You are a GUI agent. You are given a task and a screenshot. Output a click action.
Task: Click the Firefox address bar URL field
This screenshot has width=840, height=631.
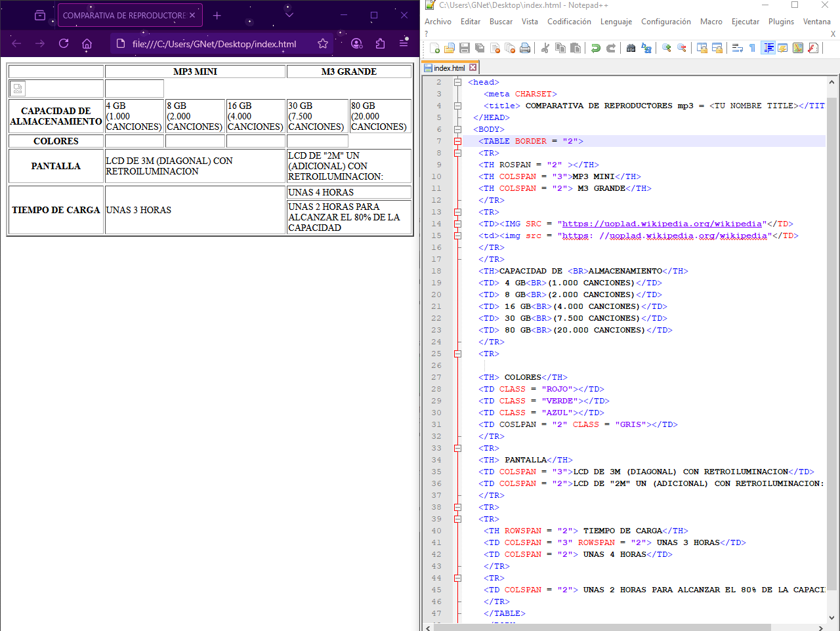pyautogui.click(x=215, y=44)
